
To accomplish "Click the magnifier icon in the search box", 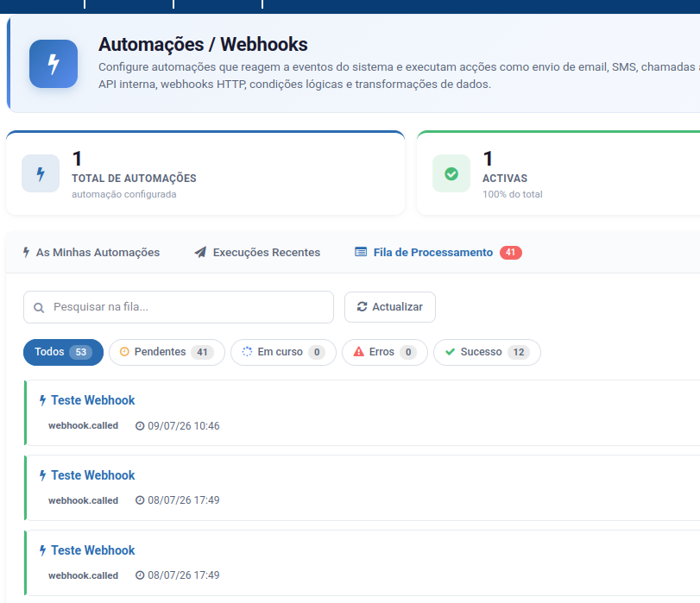I will 39,307.
